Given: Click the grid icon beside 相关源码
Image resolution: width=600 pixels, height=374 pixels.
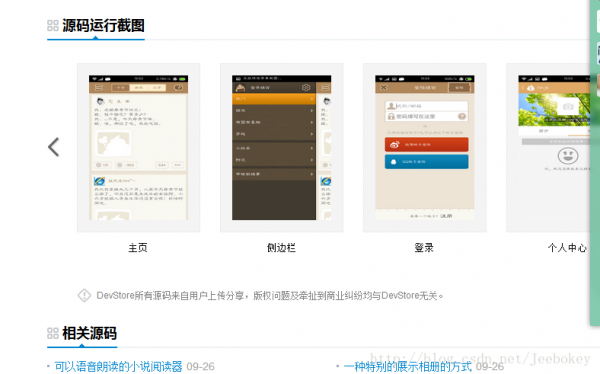Looking at the screenshot, I should 53,333.
